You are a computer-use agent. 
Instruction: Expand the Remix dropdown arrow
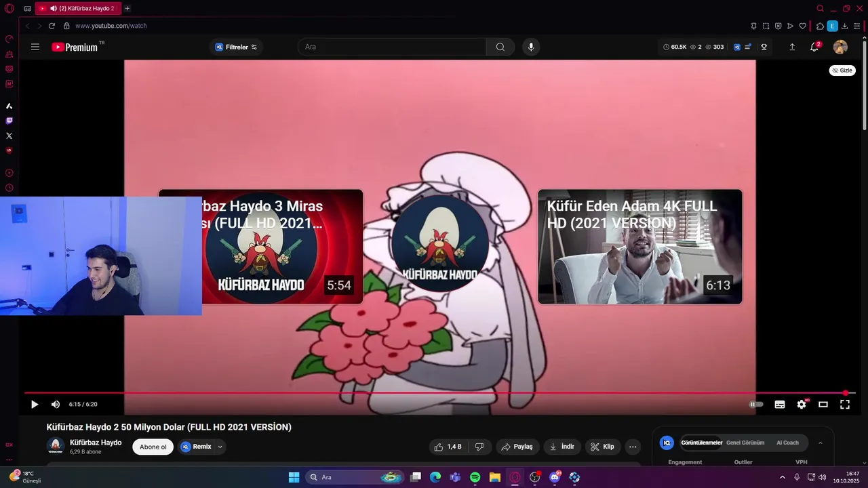click(x=220, y=447)
